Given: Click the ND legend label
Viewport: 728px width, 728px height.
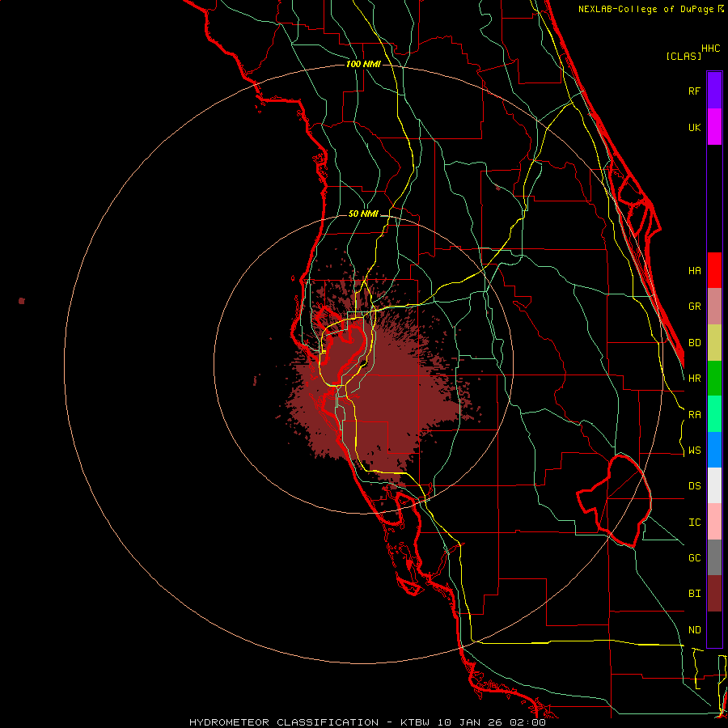Looking at the screenshot, I should point(694,630).
